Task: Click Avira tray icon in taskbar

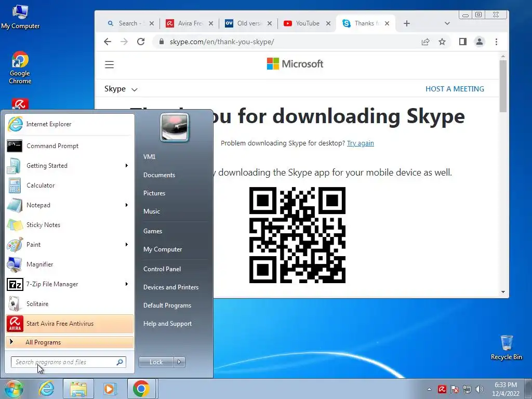Action: coord(442,389)
